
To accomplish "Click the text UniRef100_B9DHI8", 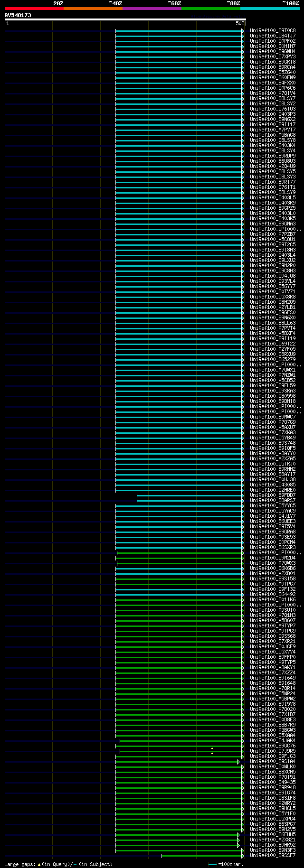I will [x=273, y=401].
